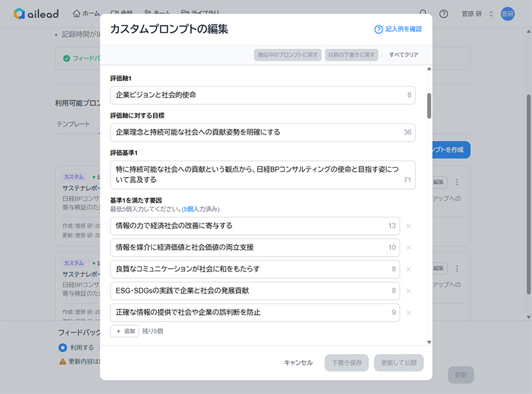Delete the ESG・SDGs factor with its X
This screenshot has width=532, height=394.
(408, 291)
